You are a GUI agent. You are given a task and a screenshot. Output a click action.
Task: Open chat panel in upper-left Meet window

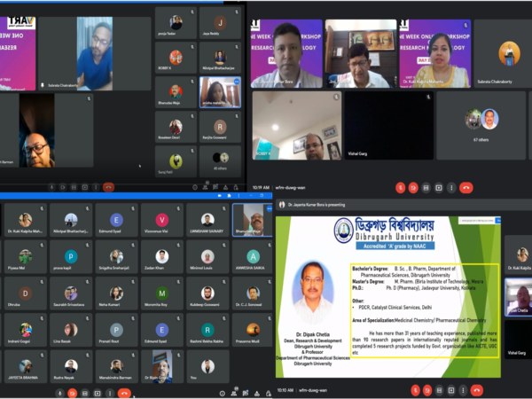point(215,187)
